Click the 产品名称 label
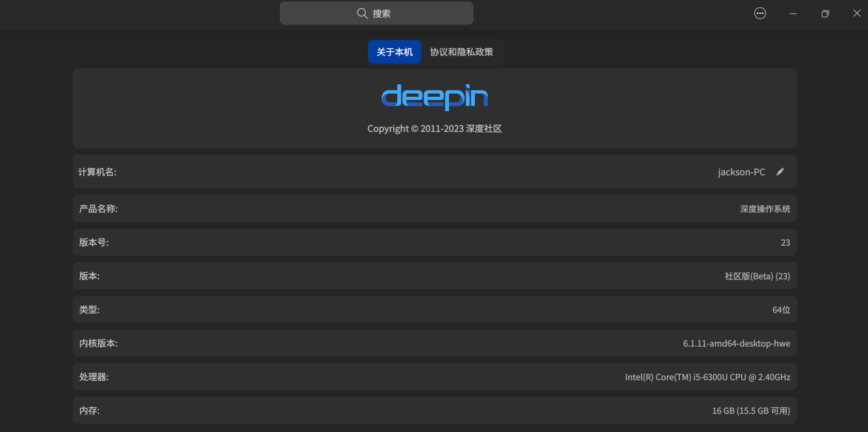The image size is (868, 432). pos(98,209)
